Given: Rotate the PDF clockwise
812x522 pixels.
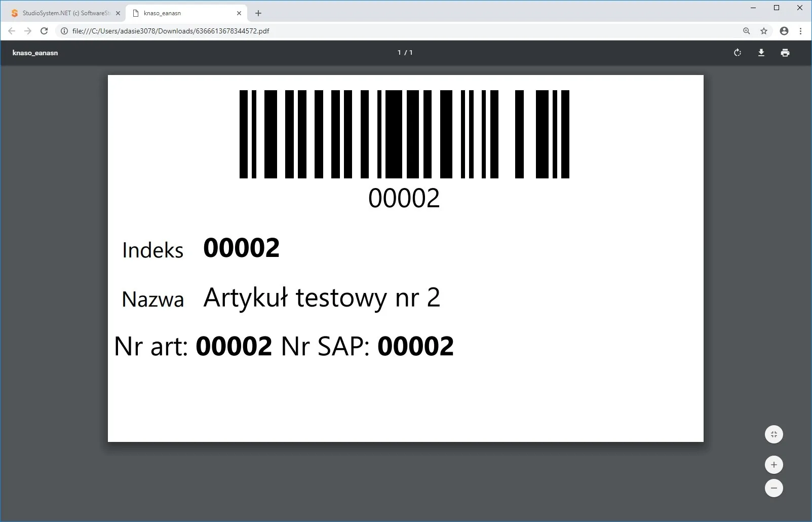Looking at the screenshot, I should tap(738, 53).
